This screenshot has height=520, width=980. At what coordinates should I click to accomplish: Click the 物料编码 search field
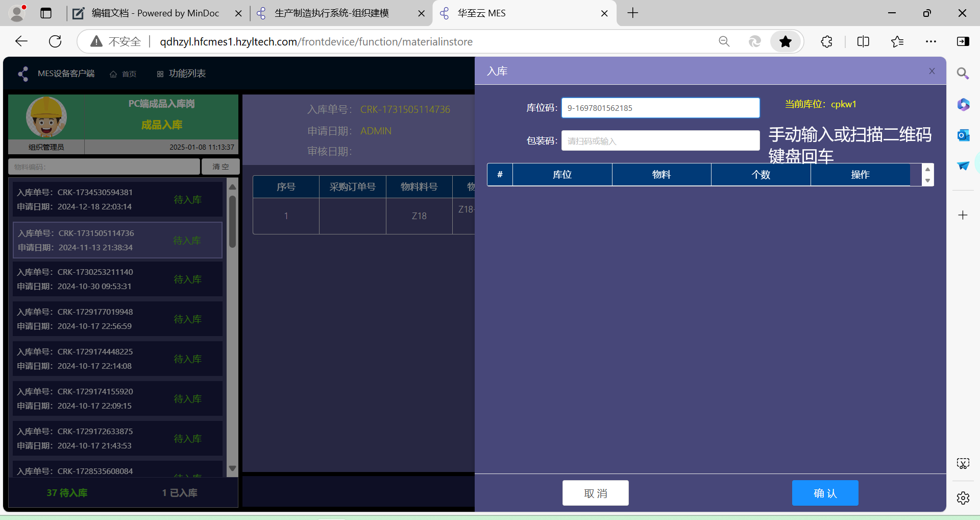coord(104,167)
